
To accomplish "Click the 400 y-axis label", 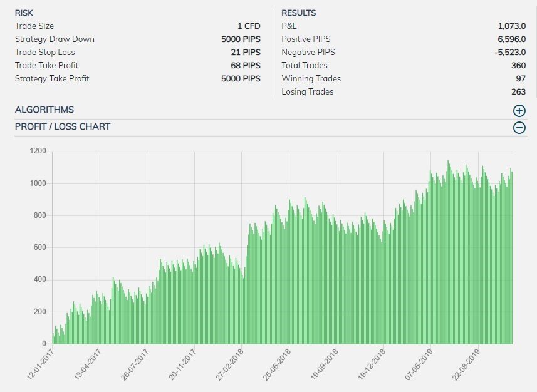I will point(39,279).
